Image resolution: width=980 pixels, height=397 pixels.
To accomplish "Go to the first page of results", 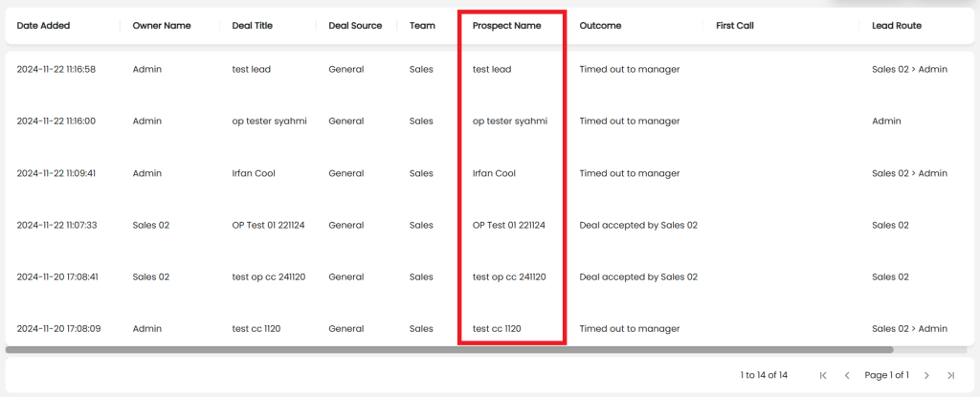I will point(824,375).
